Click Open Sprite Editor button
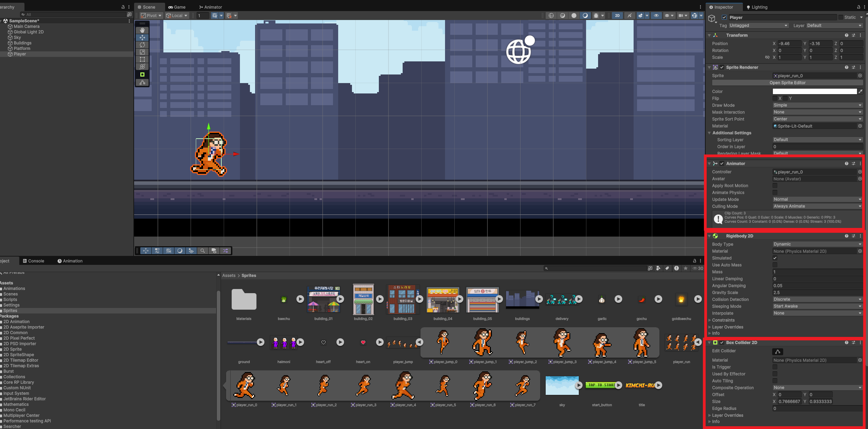This screenshot has height=429, width=868. pos(787,83)
